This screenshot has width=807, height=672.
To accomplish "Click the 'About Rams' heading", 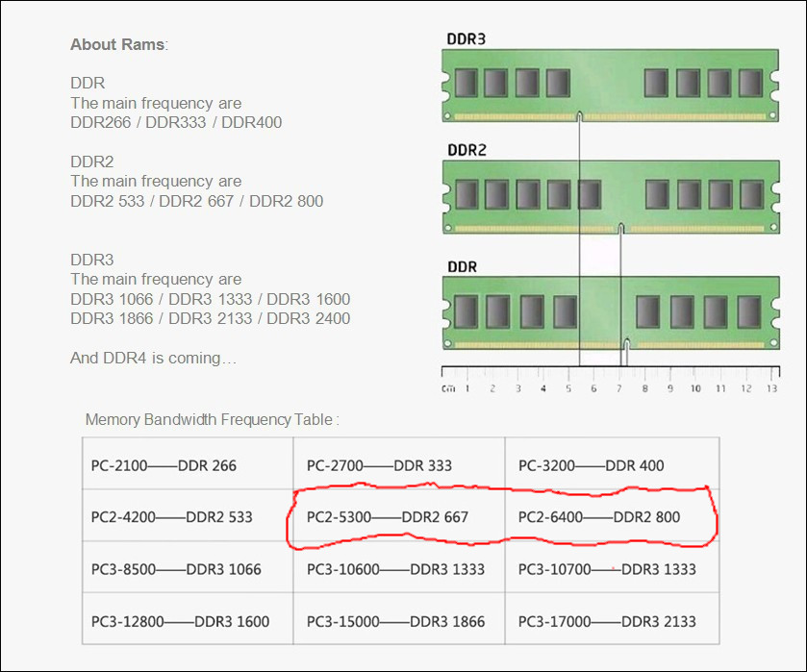I will click(119, 45).
